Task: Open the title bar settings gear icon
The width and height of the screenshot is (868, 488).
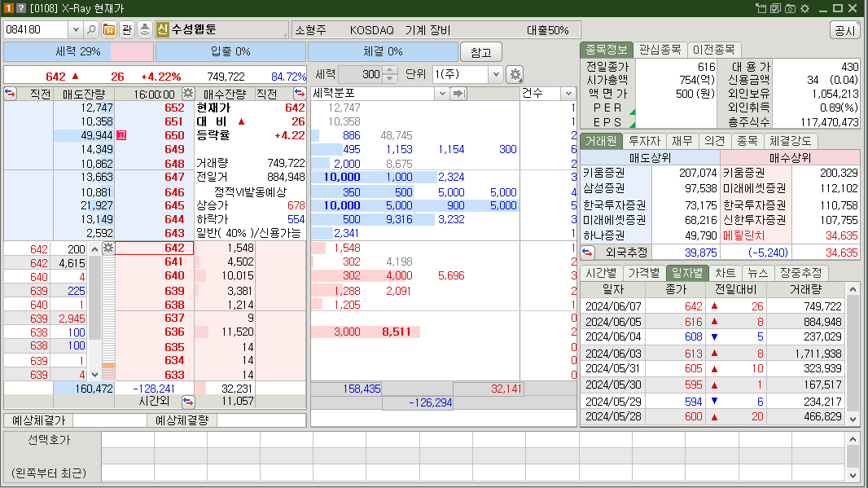Action: [804, 8]
